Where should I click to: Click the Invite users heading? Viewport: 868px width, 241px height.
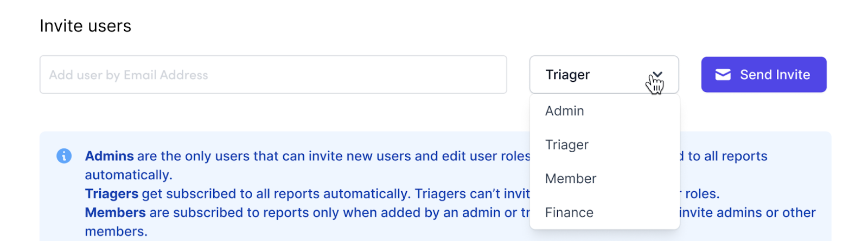click(86, 26)
